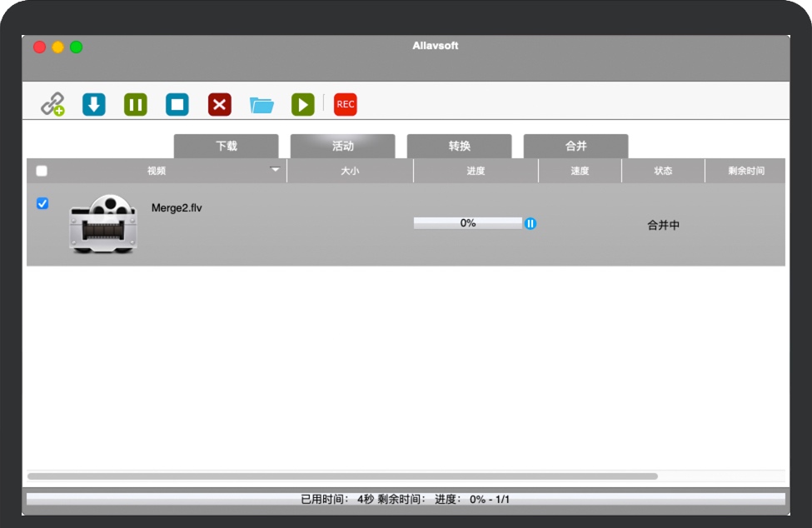
Task: Open the output folder icon
Action: (262, 104)
